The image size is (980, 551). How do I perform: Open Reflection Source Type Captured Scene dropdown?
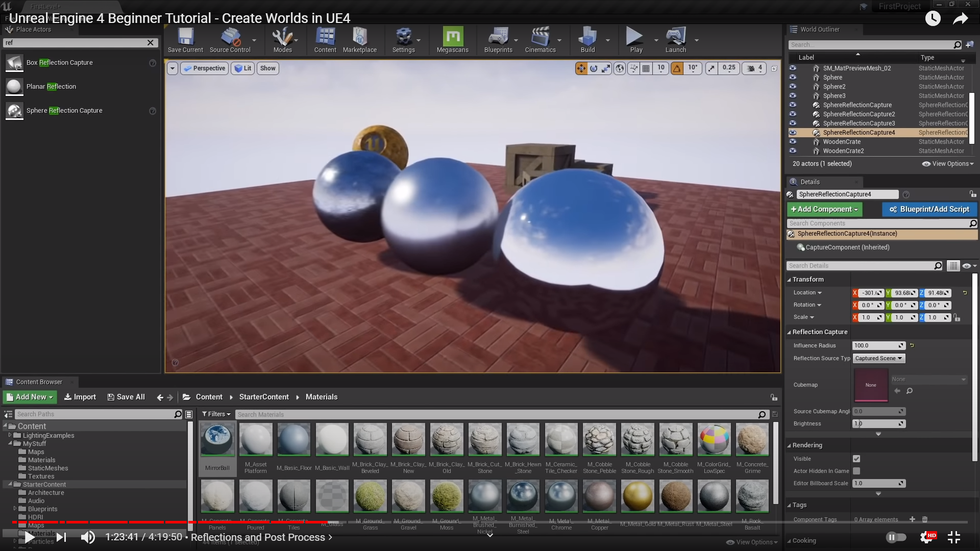tap(878, 358)
